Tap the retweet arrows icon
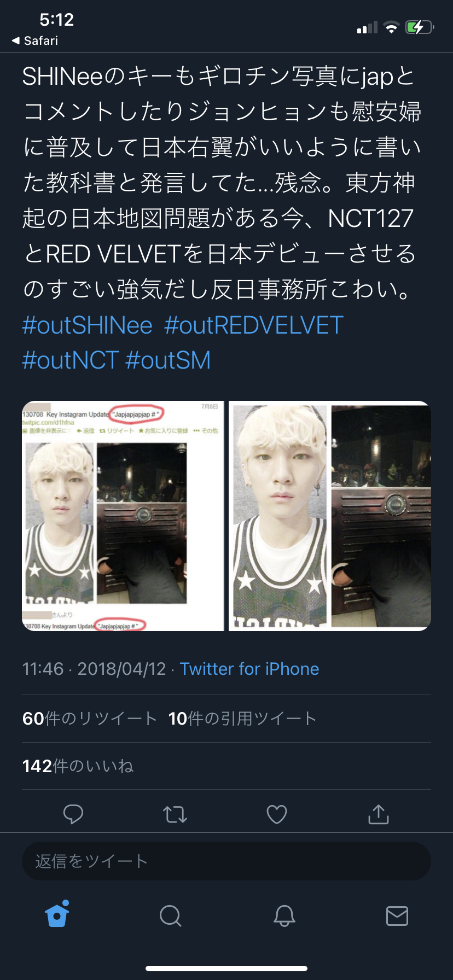This screenshot has width=453, height=980. click(175, 814)
